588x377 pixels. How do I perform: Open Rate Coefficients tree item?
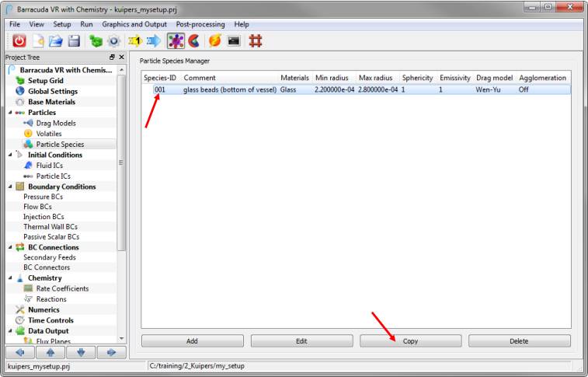(x=62, y=288)
